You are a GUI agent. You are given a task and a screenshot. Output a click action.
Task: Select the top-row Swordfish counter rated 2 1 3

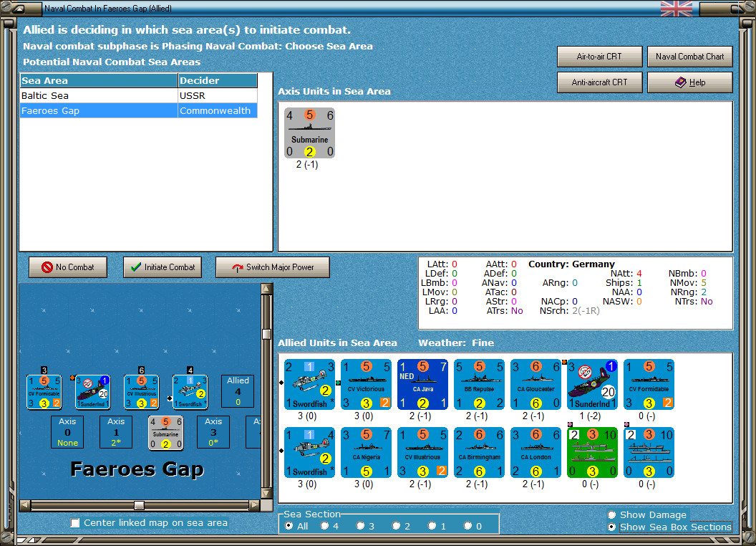[309, 384]
